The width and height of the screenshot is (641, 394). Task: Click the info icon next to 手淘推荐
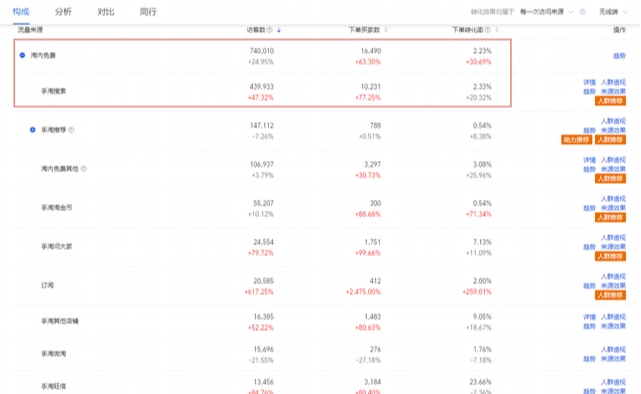(x=71, y=130)
